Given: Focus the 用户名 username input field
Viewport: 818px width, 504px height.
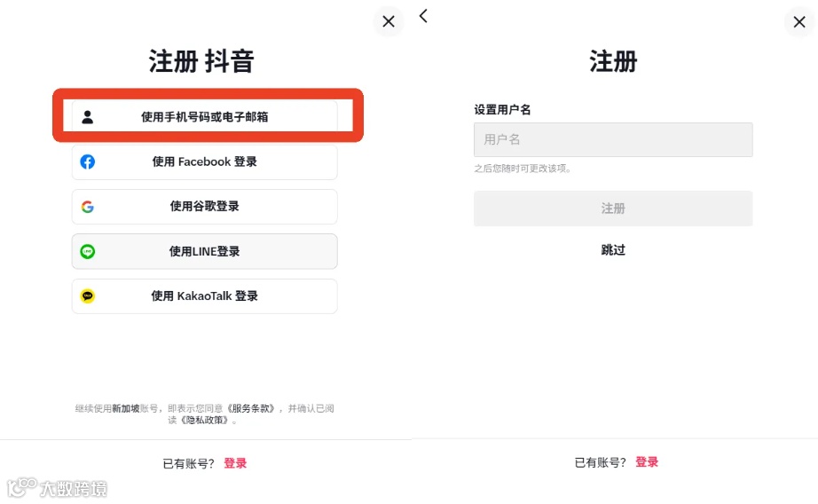Looking at the screenshot, I should coord(613,140).
